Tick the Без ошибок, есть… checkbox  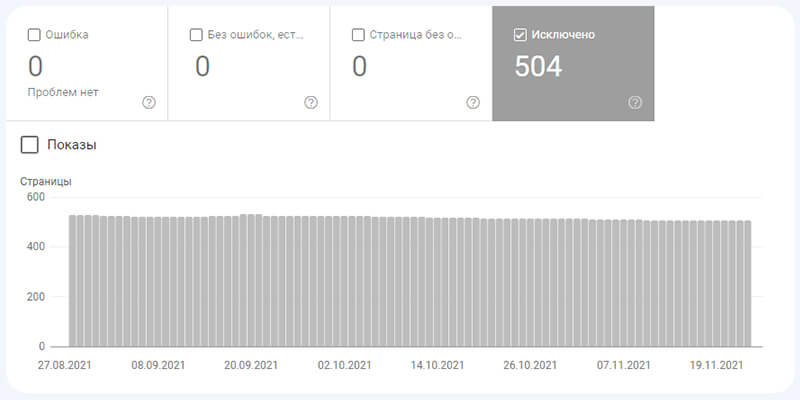[196, 35]
